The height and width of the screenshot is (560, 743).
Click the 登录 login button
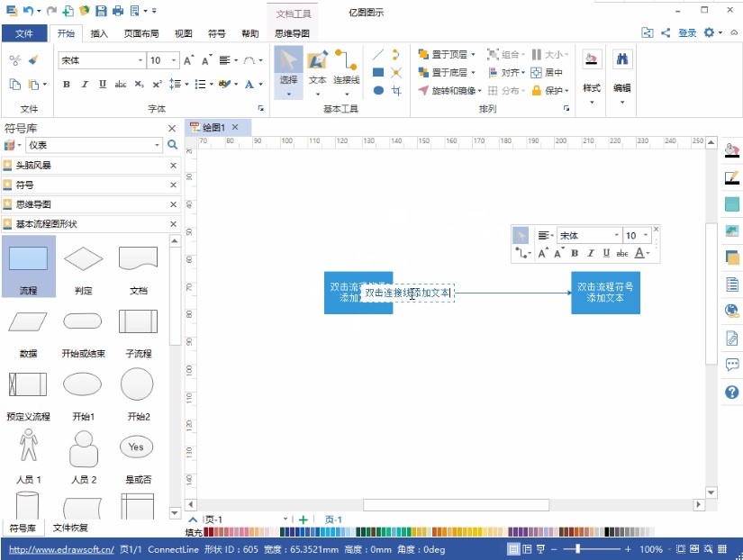tap(687, 32)
